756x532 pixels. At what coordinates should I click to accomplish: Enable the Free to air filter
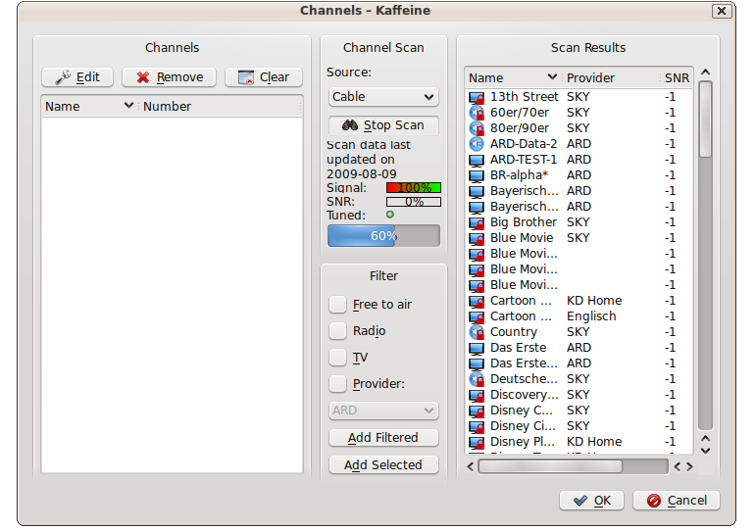pos(337,305)
